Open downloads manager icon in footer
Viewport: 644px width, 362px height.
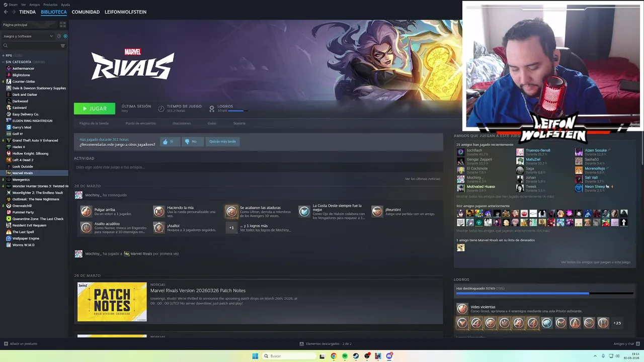(x=302, y=344)
